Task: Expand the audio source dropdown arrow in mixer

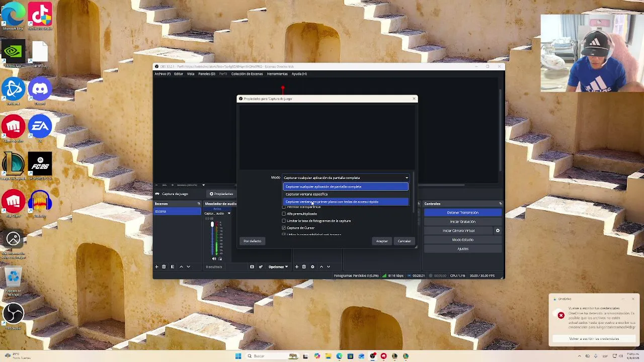Action: (x=229, y=214)
